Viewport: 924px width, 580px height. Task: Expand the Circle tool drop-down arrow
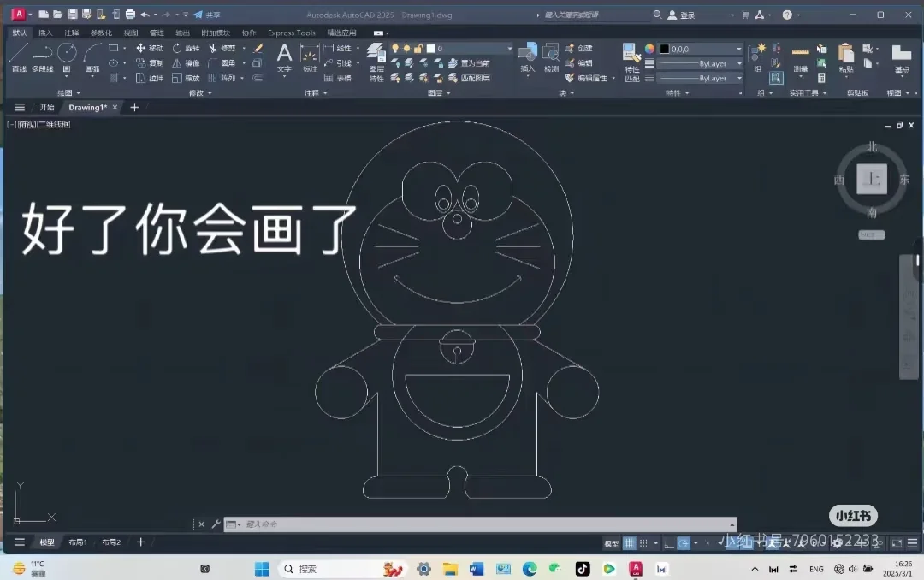66,75
